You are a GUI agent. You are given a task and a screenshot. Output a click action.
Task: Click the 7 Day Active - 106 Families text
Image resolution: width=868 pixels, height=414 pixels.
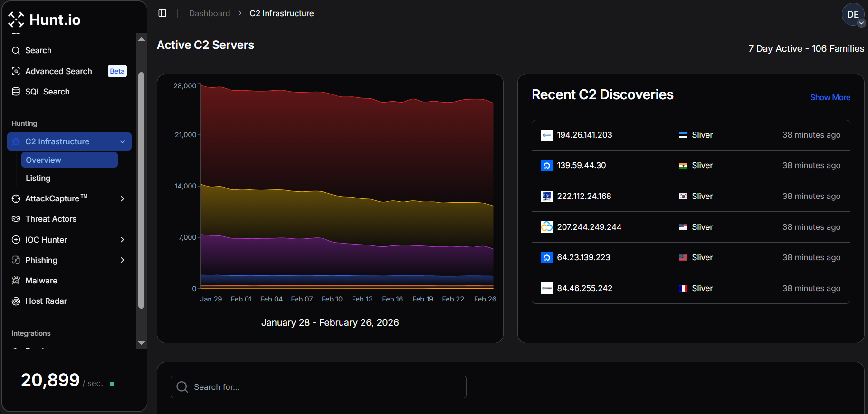(x=806, y=49)
